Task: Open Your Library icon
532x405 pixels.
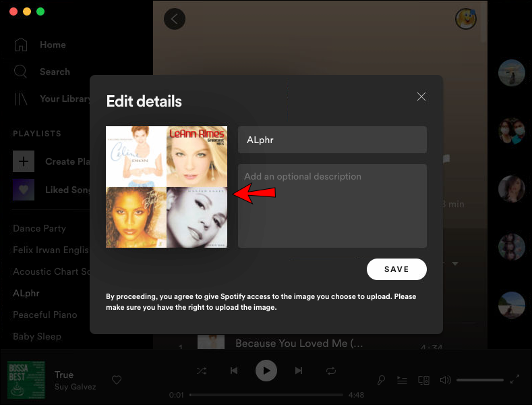Action: [20, 99]
